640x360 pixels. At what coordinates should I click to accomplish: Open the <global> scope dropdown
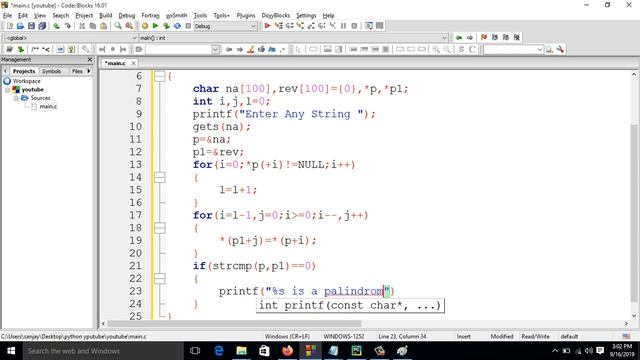pyautogui.click(x=134, y=38)
